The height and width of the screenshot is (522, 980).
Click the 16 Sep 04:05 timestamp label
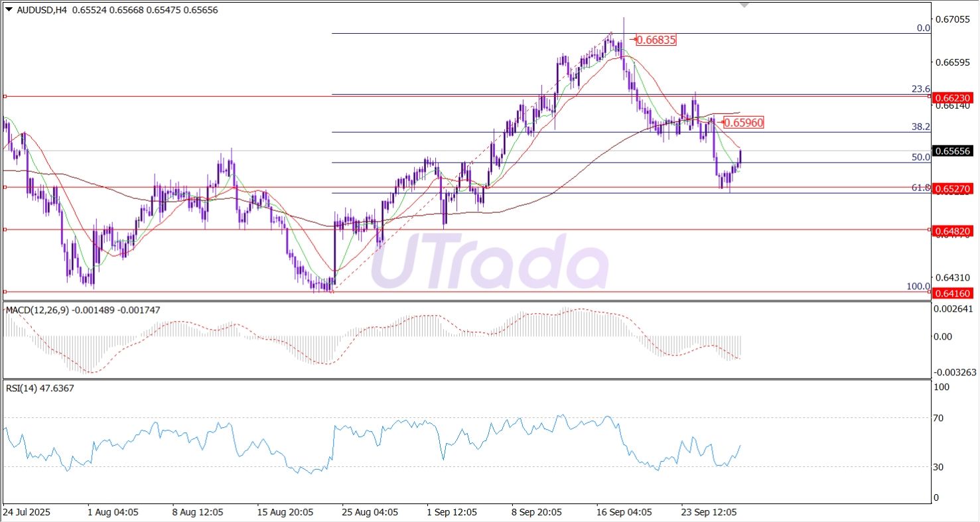pyautogui.click(x=625, y=512)
